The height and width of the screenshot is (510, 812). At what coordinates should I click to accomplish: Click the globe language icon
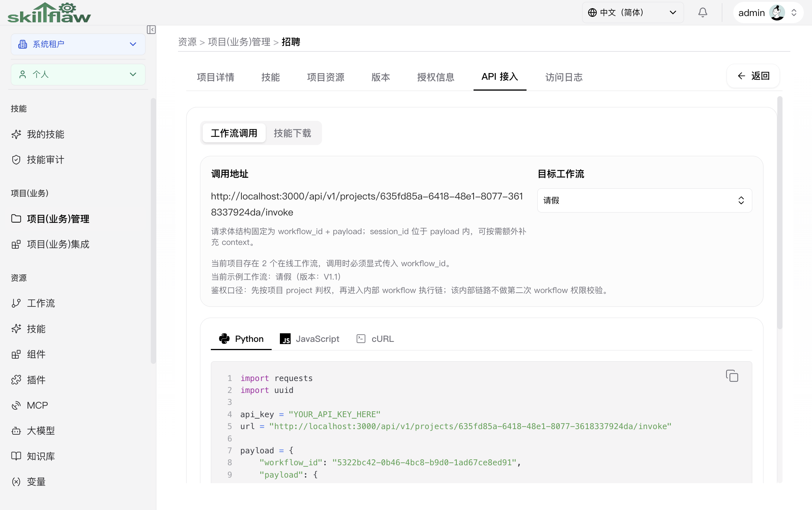click(x=592, y=13)
